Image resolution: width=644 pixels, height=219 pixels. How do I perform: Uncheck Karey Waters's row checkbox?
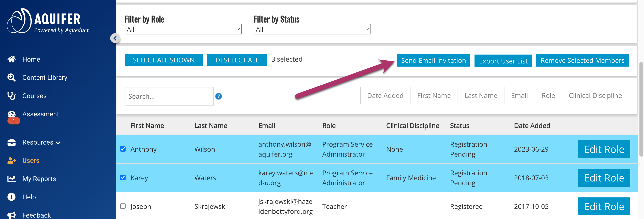[x=123, y=178]
